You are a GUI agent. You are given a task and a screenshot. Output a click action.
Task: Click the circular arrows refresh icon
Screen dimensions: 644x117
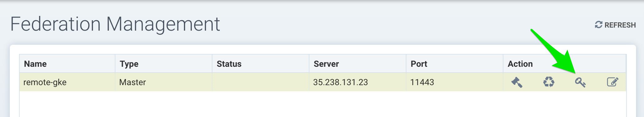click(x=599, y=25)
